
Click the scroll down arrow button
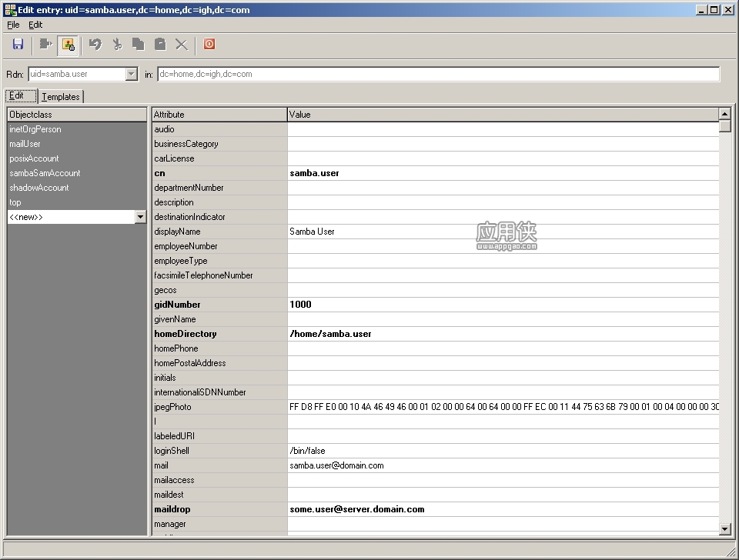pos(725,529)
